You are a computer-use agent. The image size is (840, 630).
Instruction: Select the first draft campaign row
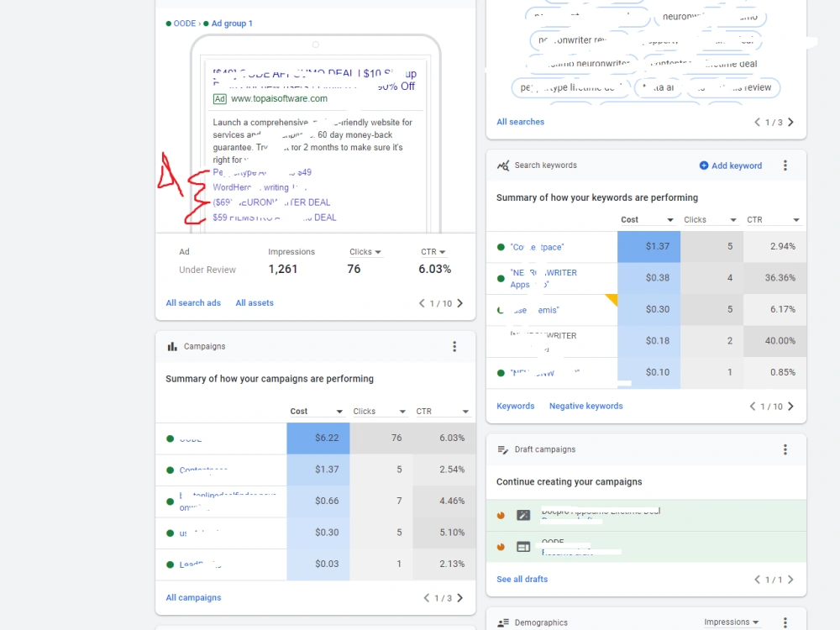(646, 516)
